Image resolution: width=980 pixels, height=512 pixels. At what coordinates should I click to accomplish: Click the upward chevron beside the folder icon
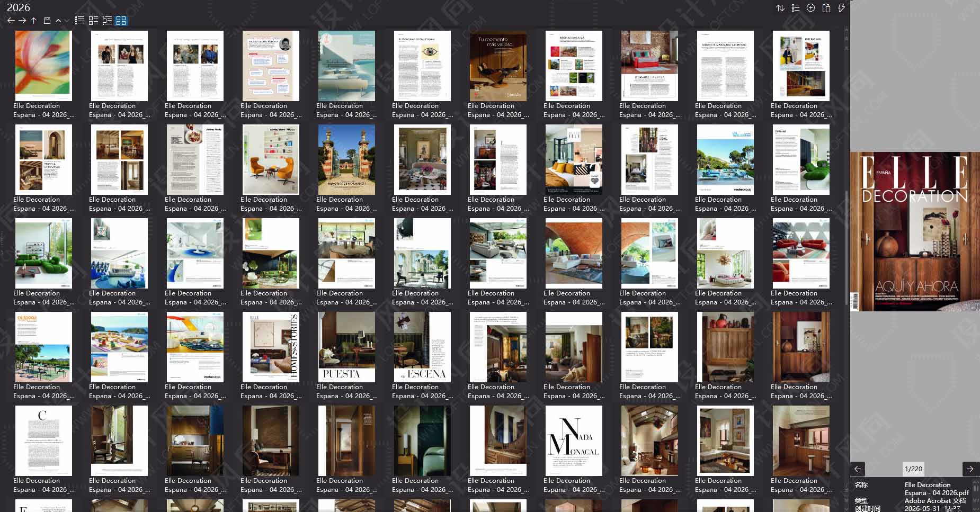click(58, 21)
